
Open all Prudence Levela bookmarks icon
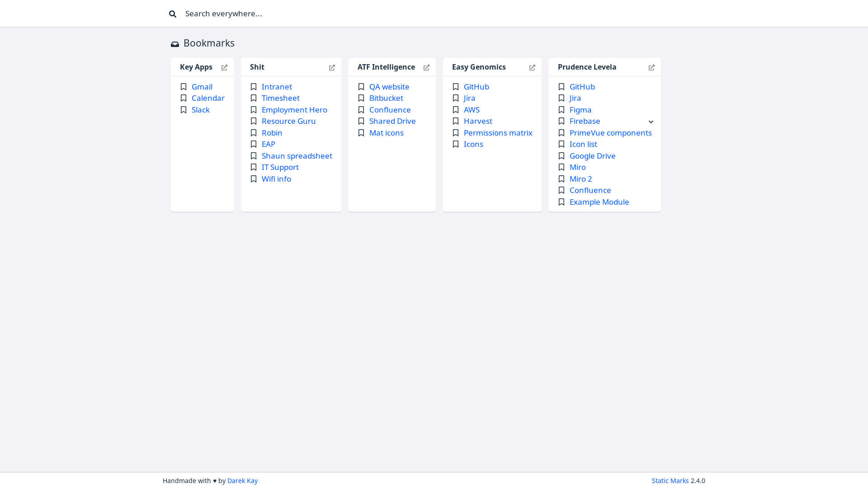pyautogui.click(x=651, y=67)
